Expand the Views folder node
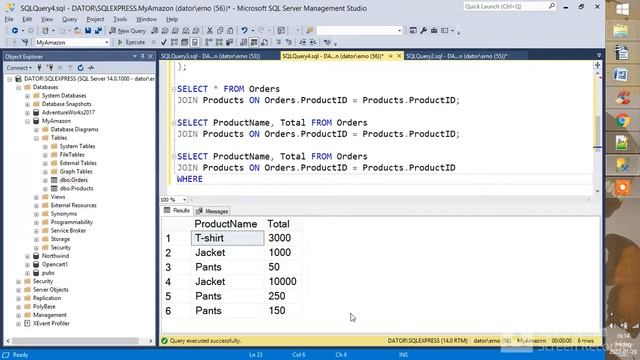 [x=36, y=197]
